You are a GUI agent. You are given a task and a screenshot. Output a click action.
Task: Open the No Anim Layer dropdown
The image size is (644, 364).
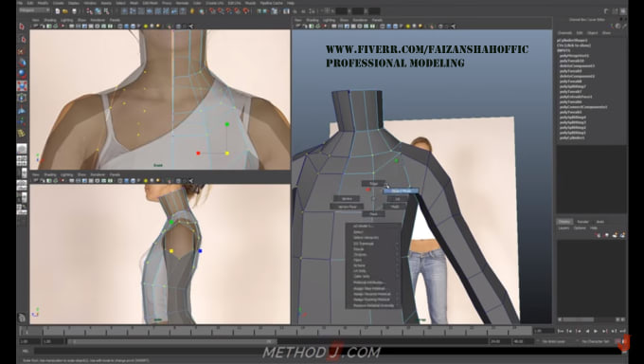554,341
